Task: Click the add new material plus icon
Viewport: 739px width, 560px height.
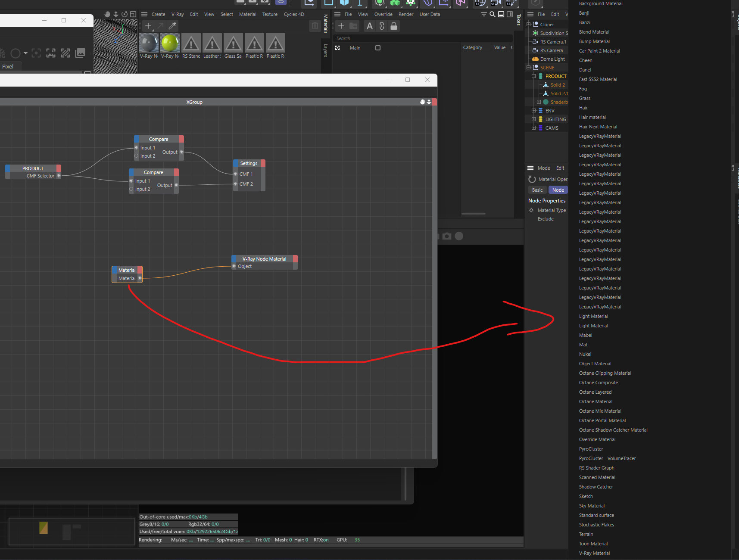Action: pyautogui.click(x=148, y=26)
